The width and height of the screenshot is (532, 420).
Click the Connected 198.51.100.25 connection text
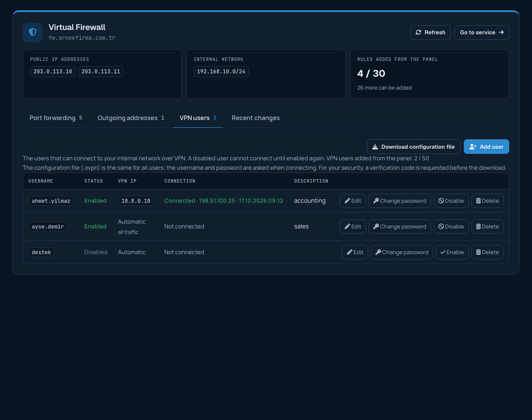point(224,201)
